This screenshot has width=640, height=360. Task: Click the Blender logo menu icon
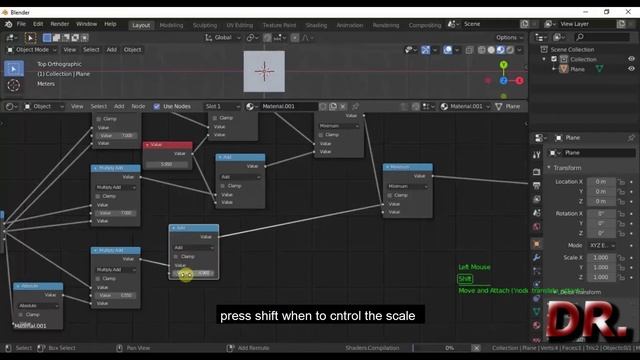click(8, 24)
